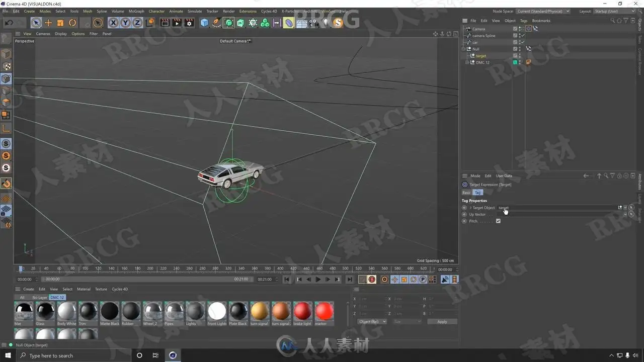This screenshot has height=362, width=644.
Task: Go to the start of the animation
Action: 287,280
